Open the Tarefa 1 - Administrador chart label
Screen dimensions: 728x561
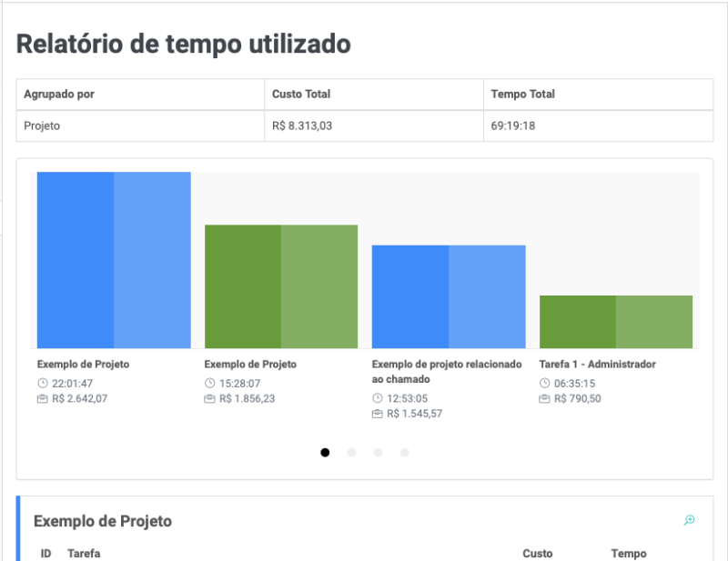597,364
